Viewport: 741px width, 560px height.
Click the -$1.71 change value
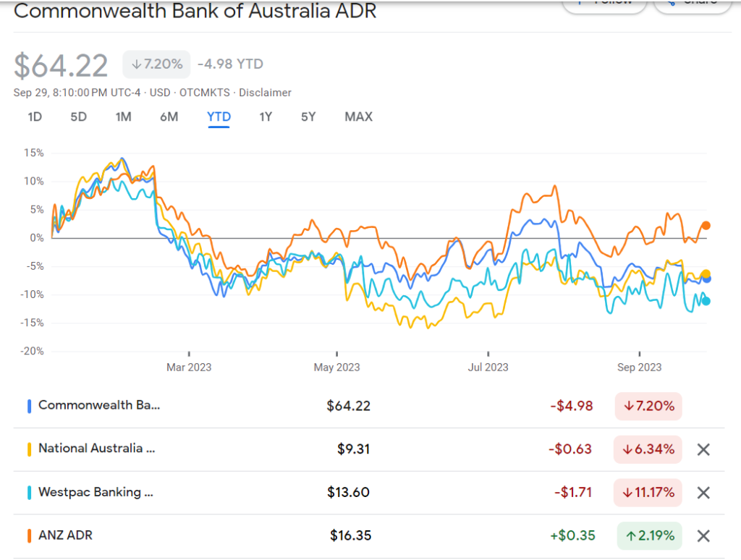coord(573,493)
